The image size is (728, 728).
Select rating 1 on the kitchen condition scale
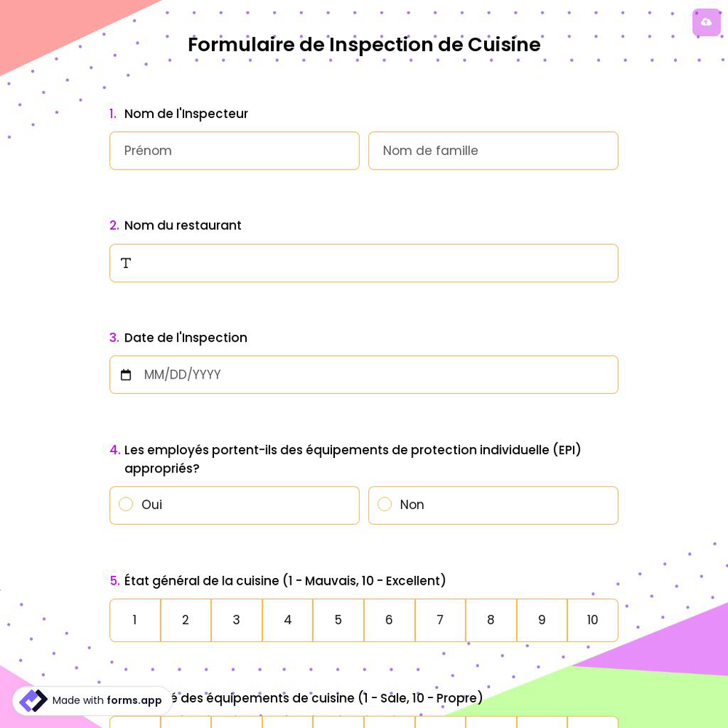(135, 620)
